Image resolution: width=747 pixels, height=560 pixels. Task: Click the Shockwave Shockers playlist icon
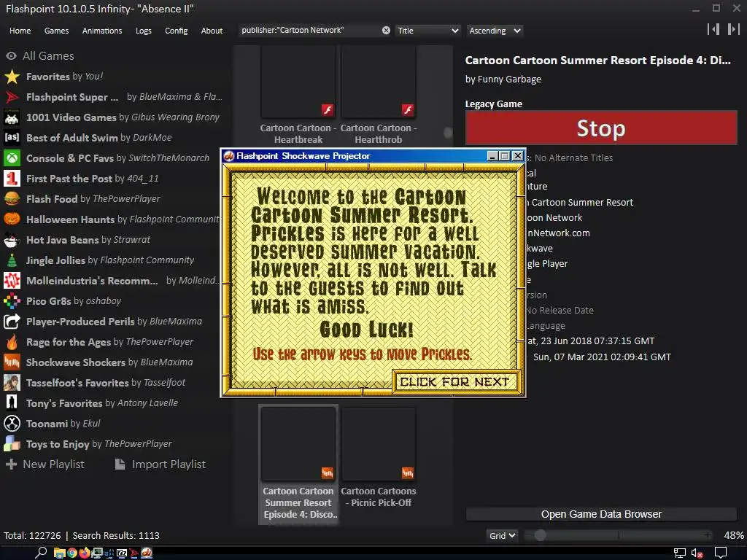pyautogui.click(x=12, y=362)
